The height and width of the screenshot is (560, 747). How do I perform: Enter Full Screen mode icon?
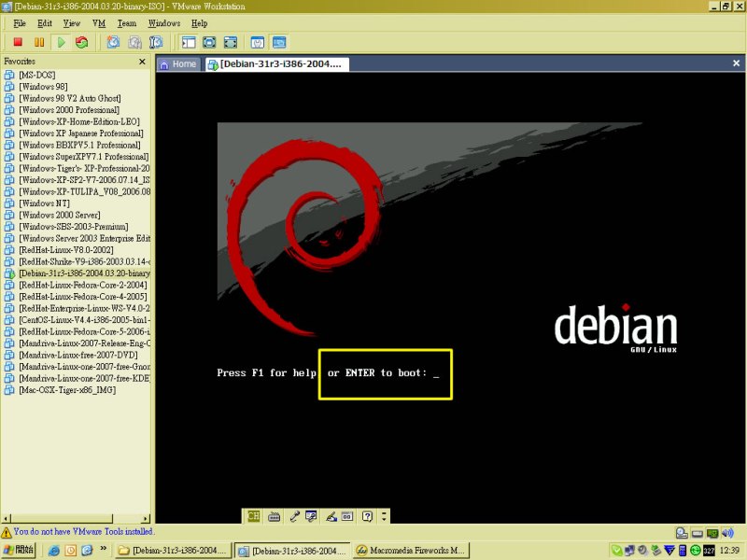pos(231,42)
